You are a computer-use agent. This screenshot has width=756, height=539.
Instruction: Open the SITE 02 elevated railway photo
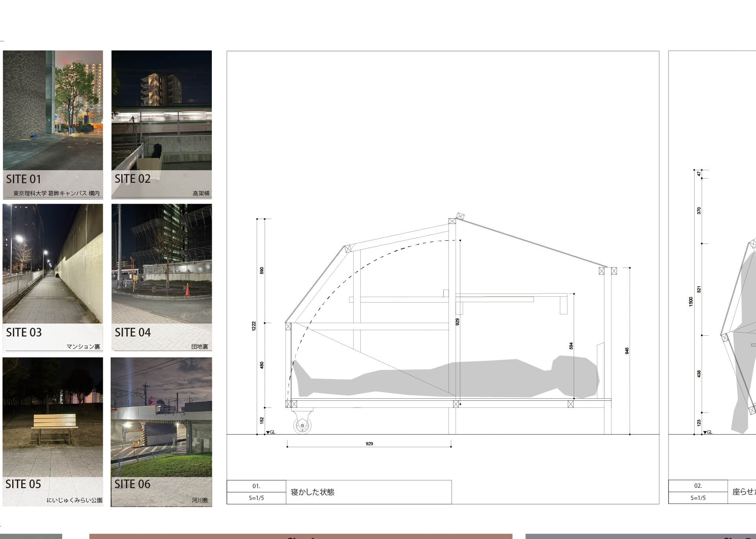pos(161,110)
